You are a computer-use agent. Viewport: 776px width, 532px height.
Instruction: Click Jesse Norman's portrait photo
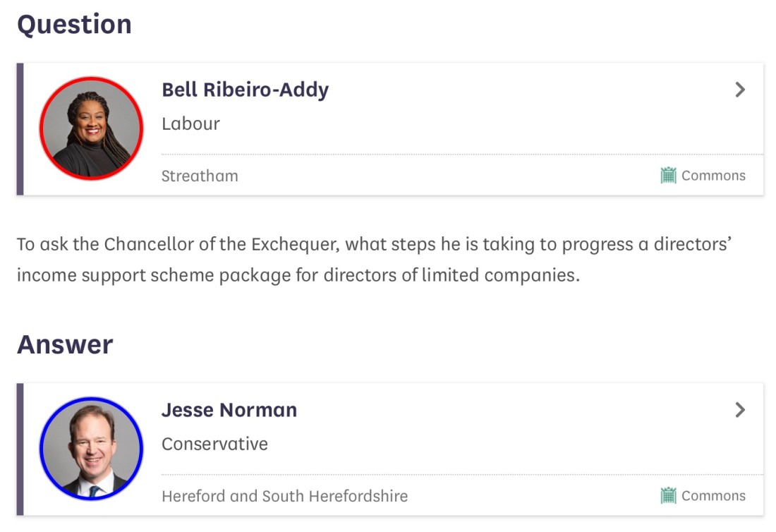[x=91, y=449]
